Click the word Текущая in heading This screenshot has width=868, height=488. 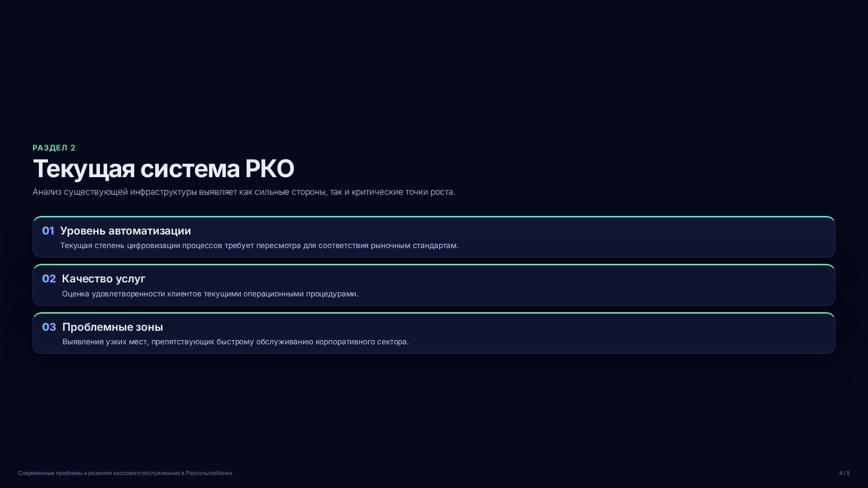click(84, 169)
